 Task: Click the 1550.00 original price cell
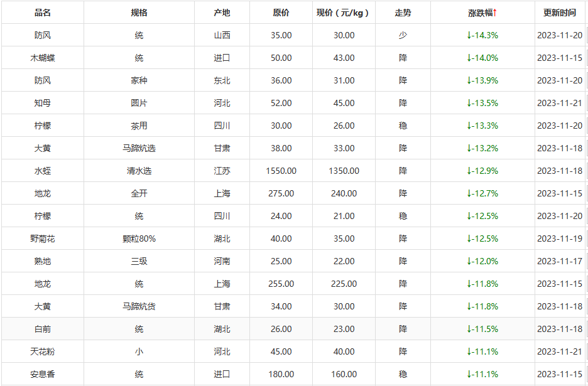click(281, 171)
